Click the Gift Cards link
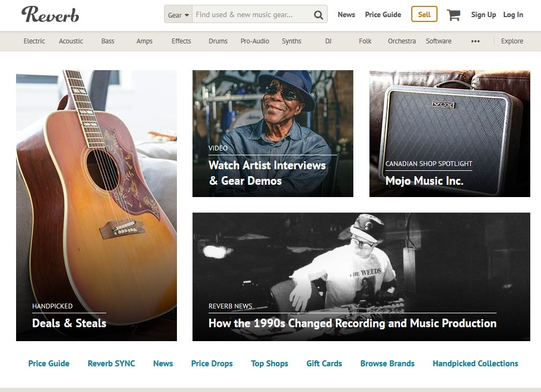Image resolution: width=541 pixels, height=392 pixels. coord(324,364)
